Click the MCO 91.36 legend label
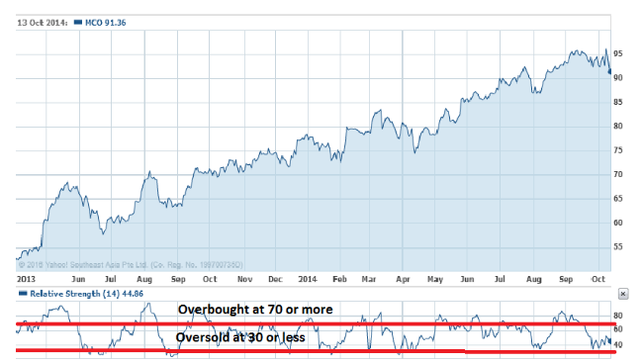 click(x=106, y=23)
